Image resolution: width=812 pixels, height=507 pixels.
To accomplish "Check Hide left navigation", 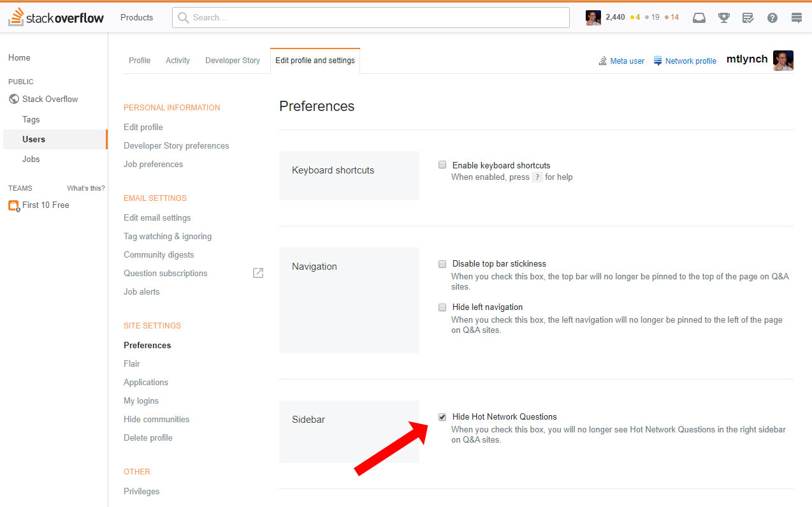I will 442,307.
